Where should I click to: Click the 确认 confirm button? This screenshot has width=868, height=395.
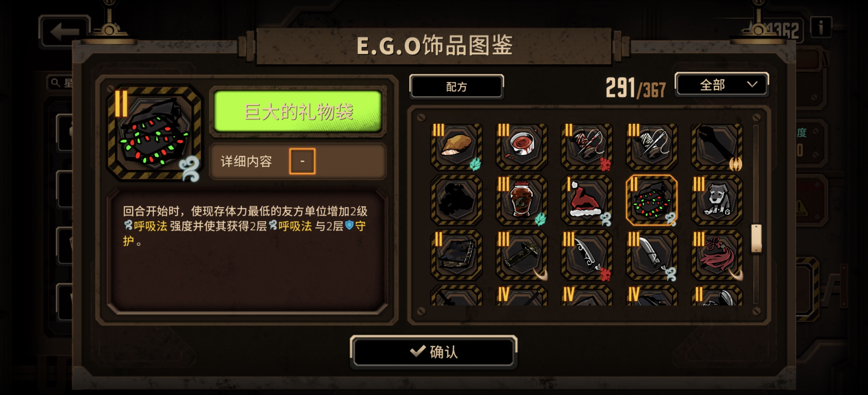tap(434, 352)
